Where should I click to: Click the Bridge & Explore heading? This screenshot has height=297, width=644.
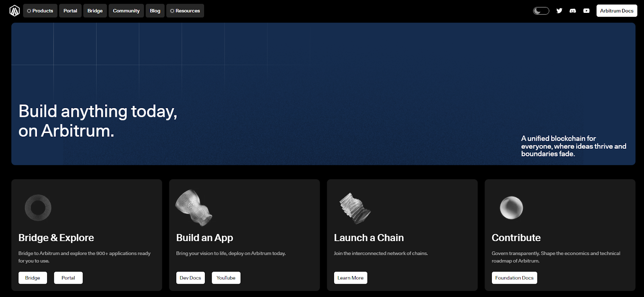tap(56, 238)
